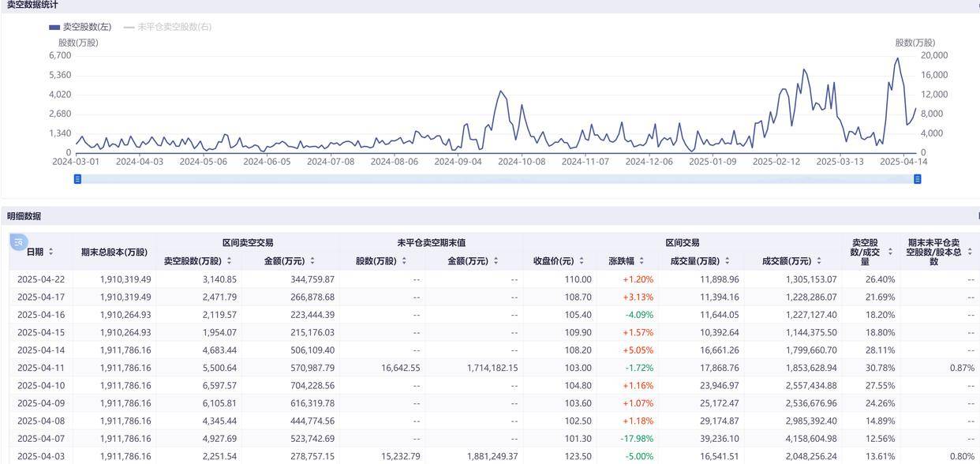Click the 29,174.87 volume cell

pyautogui.click(x=719, y=421)
